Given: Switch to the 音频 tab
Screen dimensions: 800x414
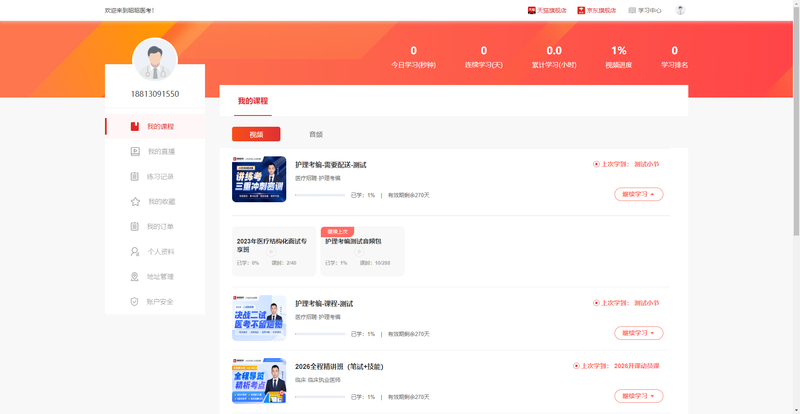Looking at the screenshot, I should tap(316, 135).
